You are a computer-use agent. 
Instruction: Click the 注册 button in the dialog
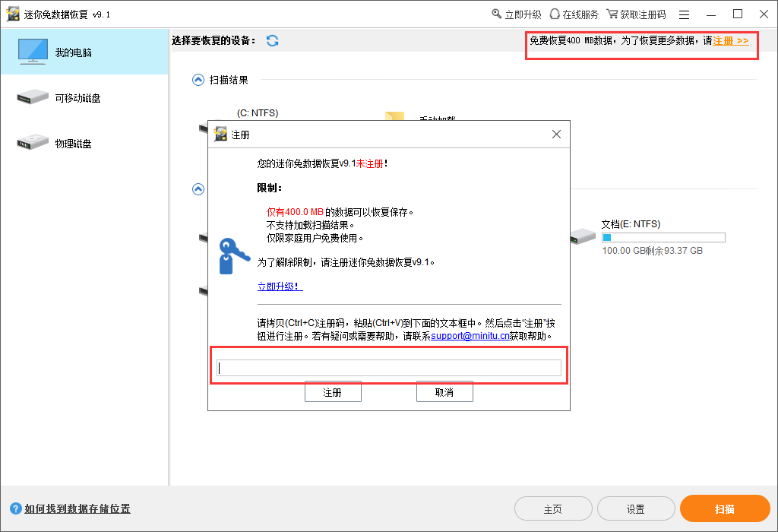tap(333, 392)
